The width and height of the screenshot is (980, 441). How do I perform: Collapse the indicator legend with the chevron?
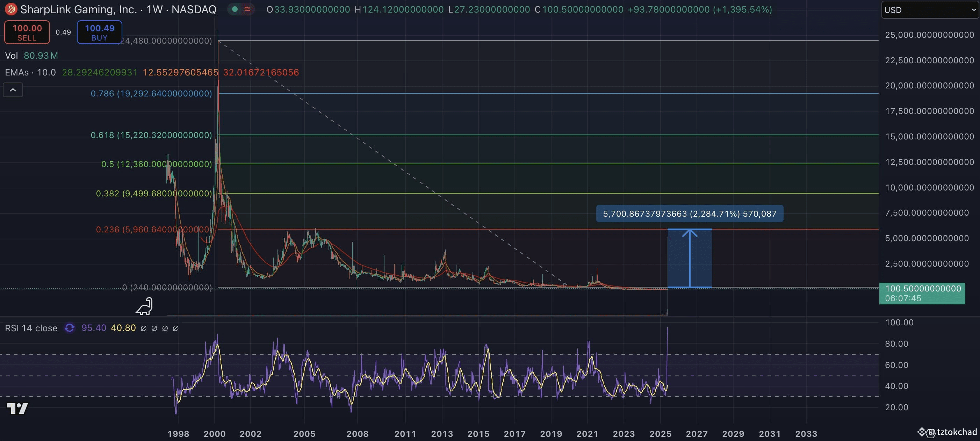pos(13,90)
